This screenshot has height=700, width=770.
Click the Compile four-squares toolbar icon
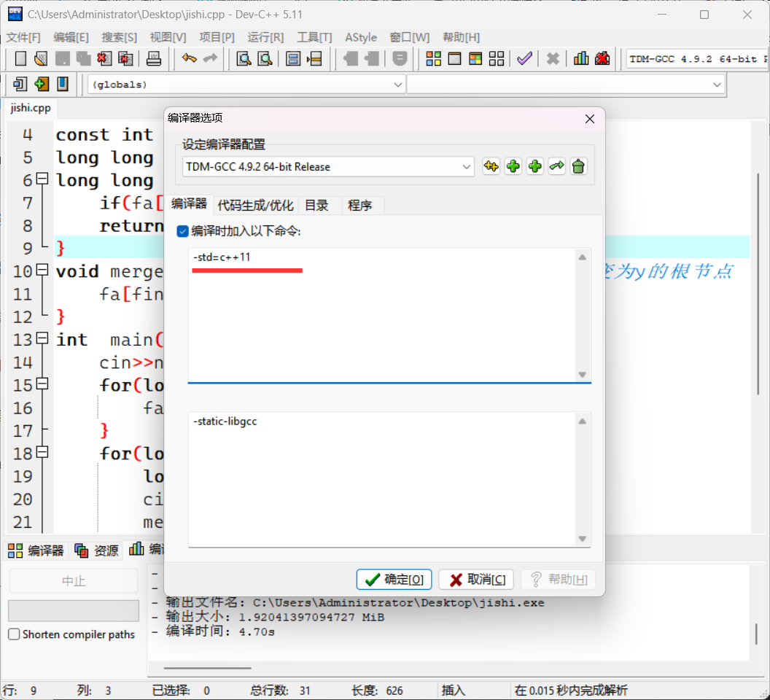click(434, 59)
